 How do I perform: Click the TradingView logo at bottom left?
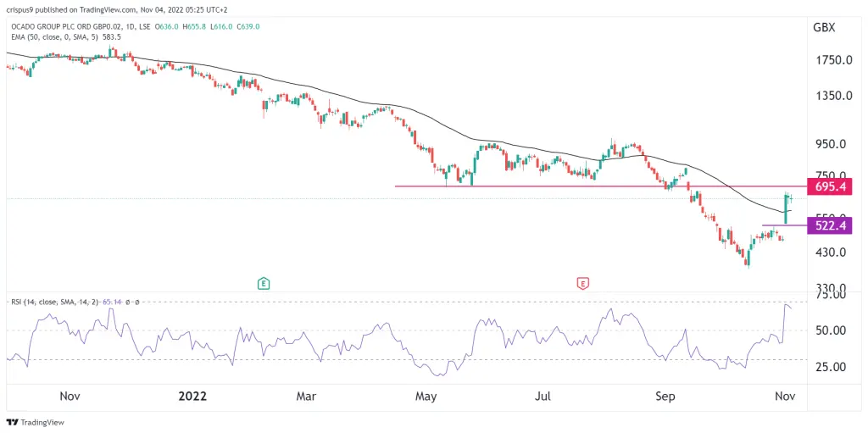point(36,422)
